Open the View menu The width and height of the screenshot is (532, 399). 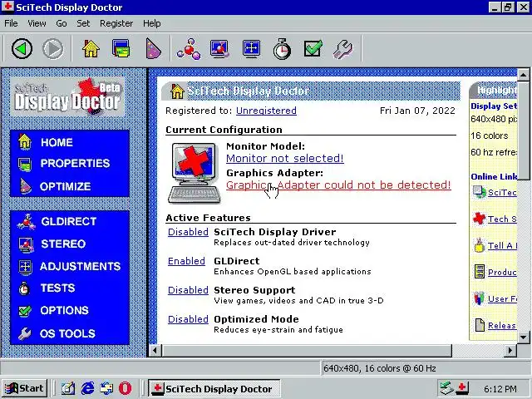[x=37, y=23]
